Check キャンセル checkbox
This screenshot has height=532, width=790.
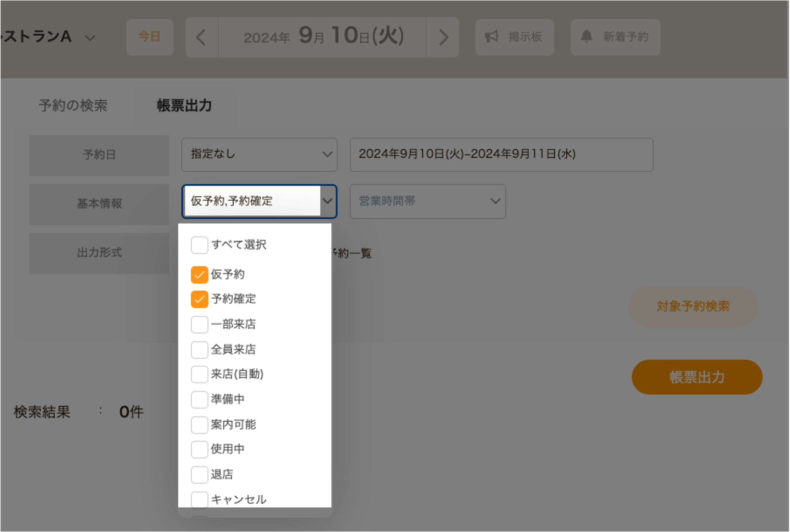click(199, 500)
